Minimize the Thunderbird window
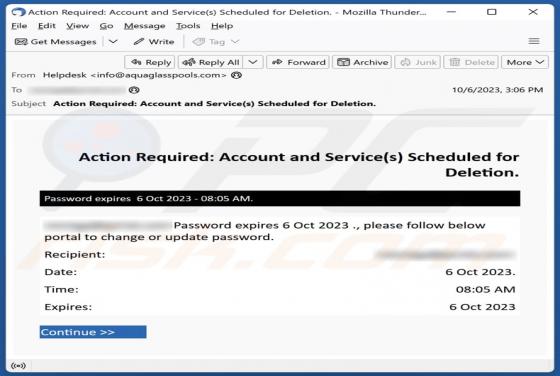Viewport: 560px width, 376px height. point(451,12)
